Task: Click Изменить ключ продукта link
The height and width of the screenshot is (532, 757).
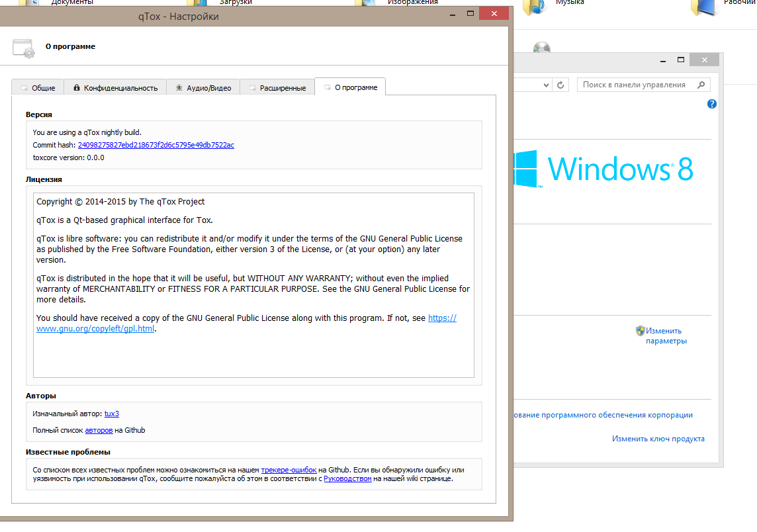Action: tap(658, 439)
